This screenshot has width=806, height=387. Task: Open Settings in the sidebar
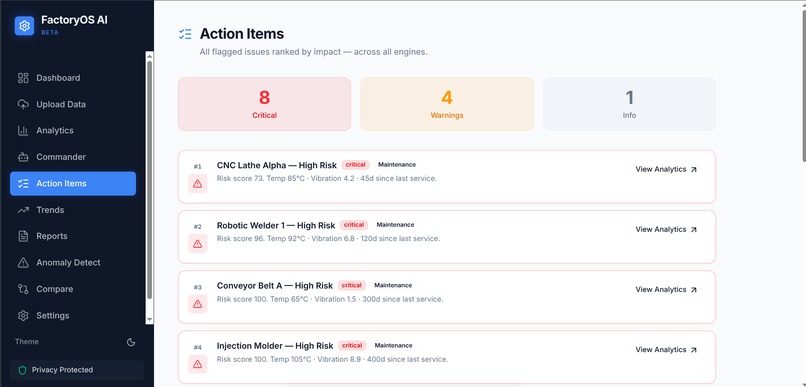(x=73, y=316)
